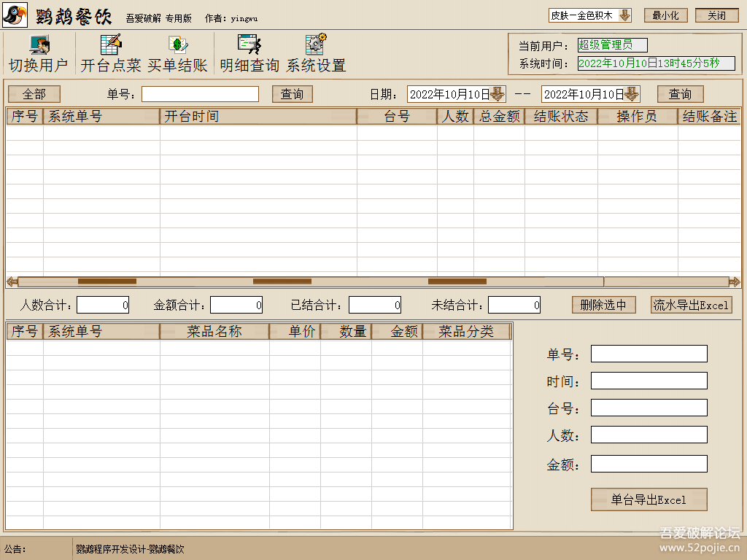
Task: Click the right scroll arrow of order table
Action: coord(734,281)
